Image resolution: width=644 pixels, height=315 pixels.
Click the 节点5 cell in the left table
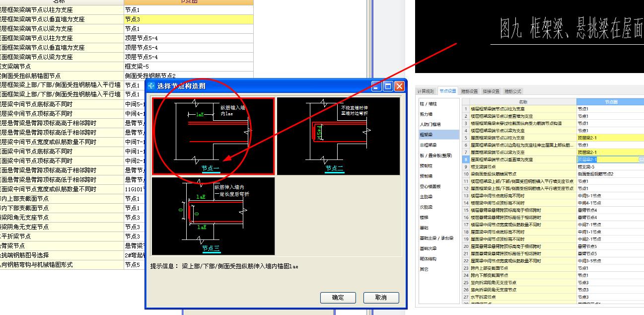point(135,264)
